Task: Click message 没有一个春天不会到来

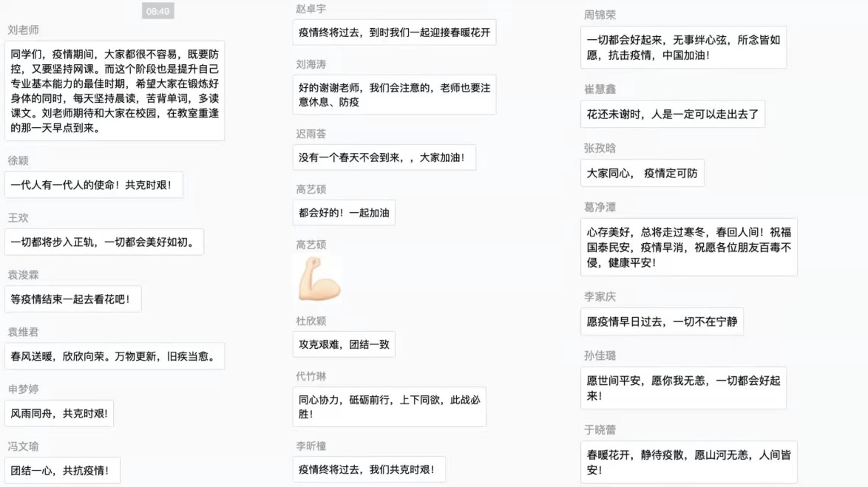Action: (x=384, y=157)
